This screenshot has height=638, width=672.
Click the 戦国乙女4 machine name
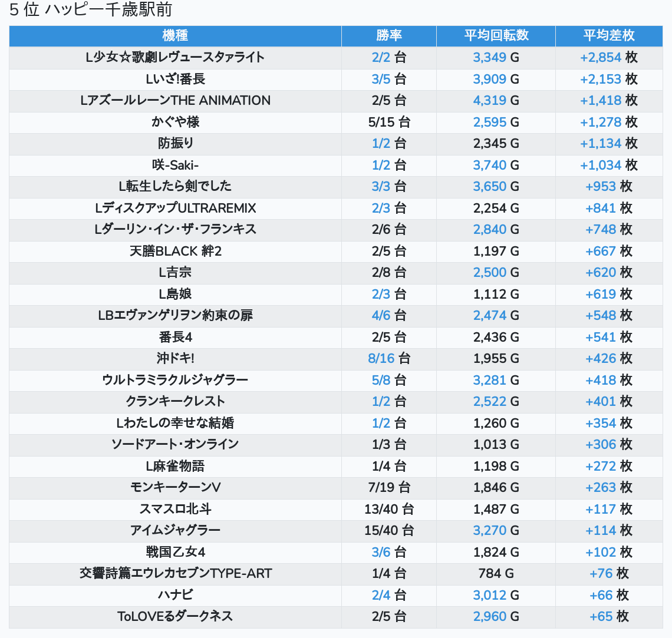[175, 553]
